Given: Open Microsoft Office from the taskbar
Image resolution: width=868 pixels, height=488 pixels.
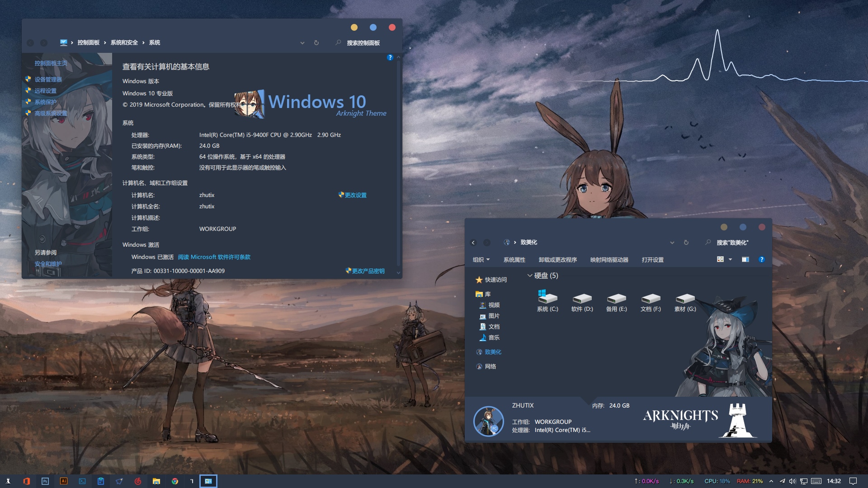Looking at the screenshot, I should [27, 481].
